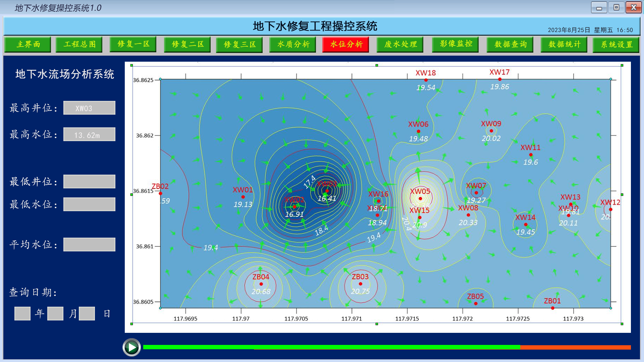Click well marker XW05 on map
This screenshot has width=644, height=362.
420,198
